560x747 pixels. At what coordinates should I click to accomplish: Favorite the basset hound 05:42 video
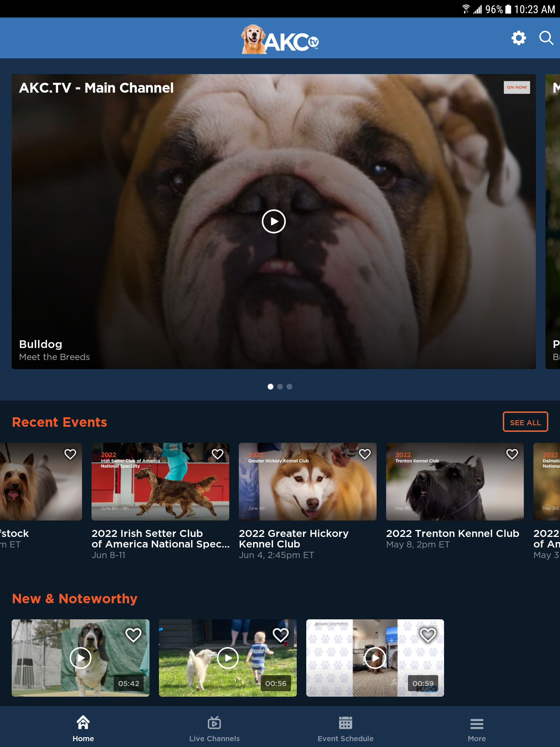point(133,635)
